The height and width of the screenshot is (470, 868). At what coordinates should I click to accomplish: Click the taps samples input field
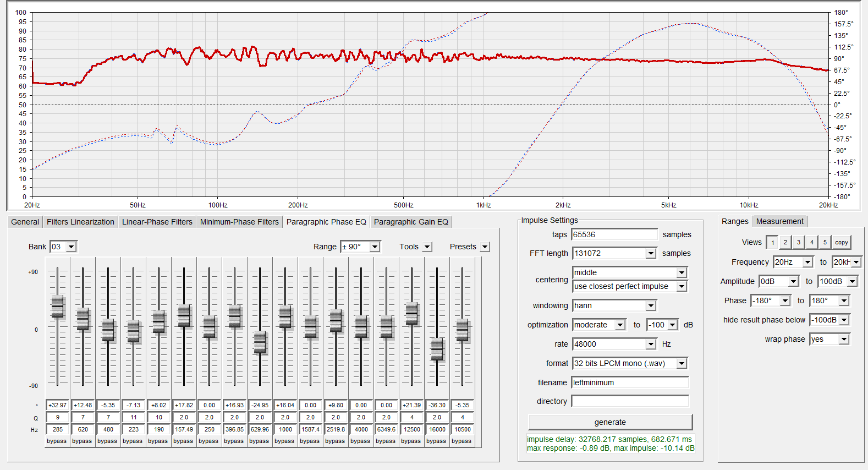pos(614,234)
